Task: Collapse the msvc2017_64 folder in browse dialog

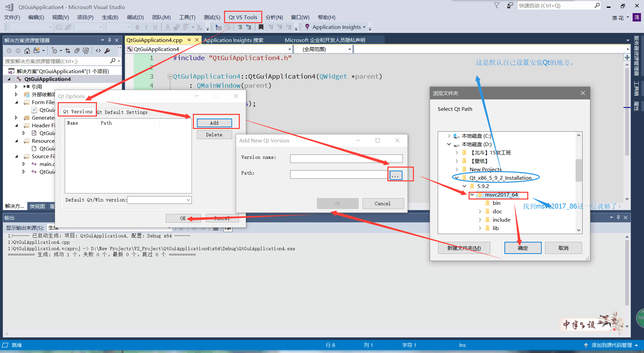Action: (472, 194)
